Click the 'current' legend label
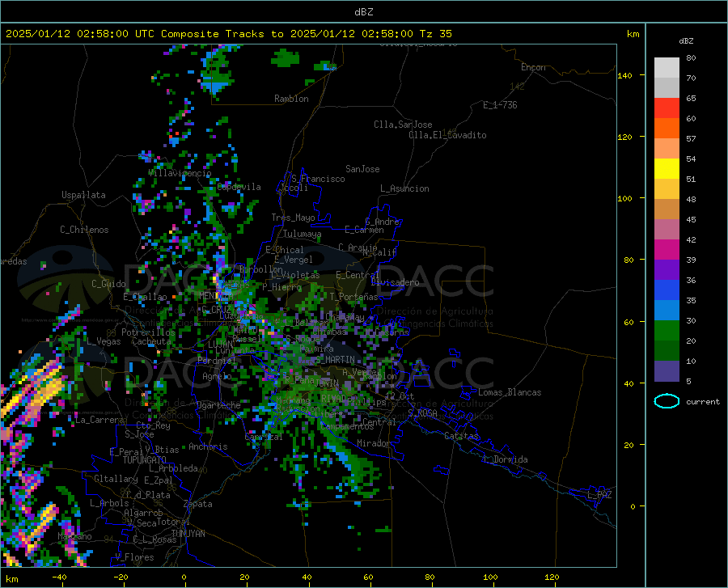 pyautogui.click(x=703, y=401)
